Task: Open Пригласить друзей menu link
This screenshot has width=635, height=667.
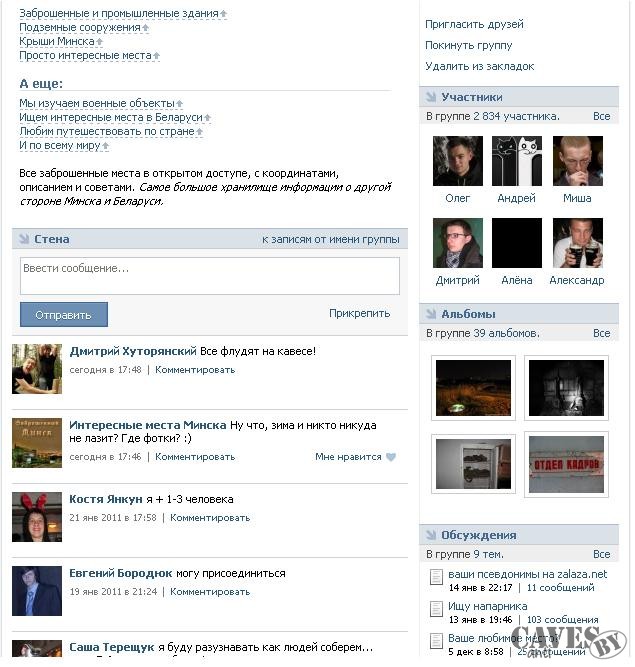Action: (475, 25)
